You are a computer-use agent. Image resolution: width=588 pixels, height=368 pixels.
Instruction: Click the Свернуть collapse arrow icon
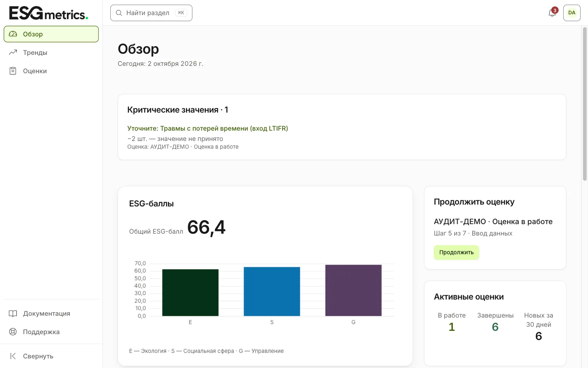coord(13,356)
